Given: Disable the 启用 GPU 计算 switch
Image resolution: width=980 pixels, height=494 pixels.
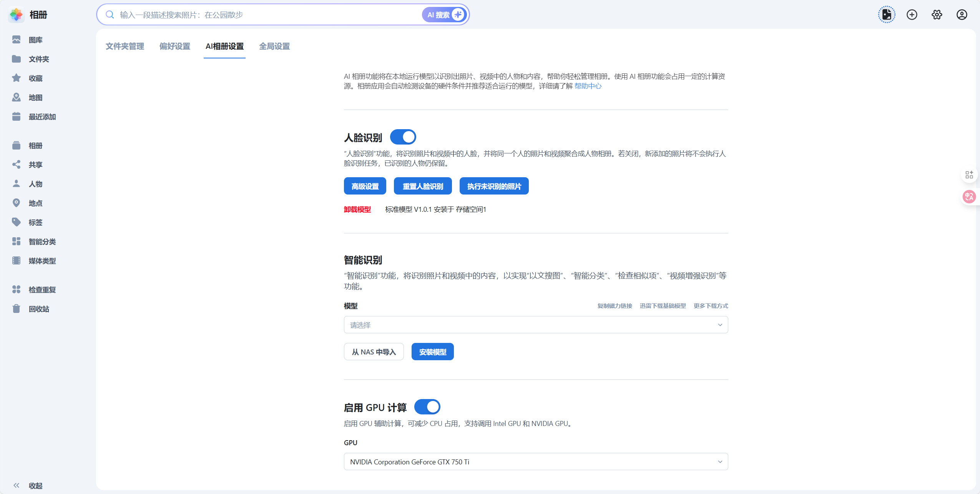Looking at the screenshot, I should pos(427,407).
